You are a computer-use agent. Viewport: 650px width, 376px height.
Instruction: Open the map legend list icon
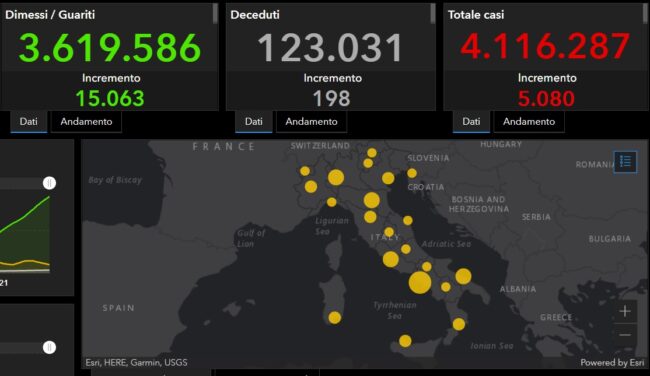click(625, 161)
